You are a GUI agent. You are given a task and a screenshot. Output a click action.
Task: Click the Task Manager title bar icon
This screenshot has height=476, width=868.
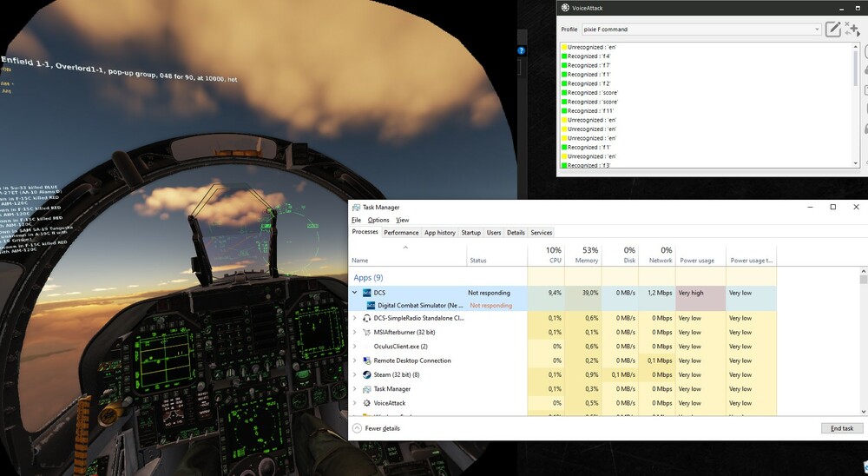click(356, 208)
